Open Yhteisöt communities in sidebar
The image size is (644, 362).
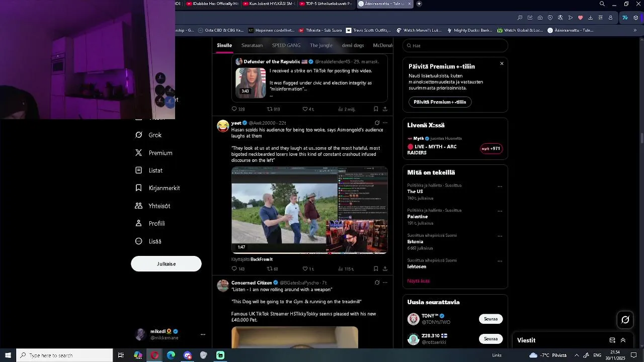(x=152, y=206)
